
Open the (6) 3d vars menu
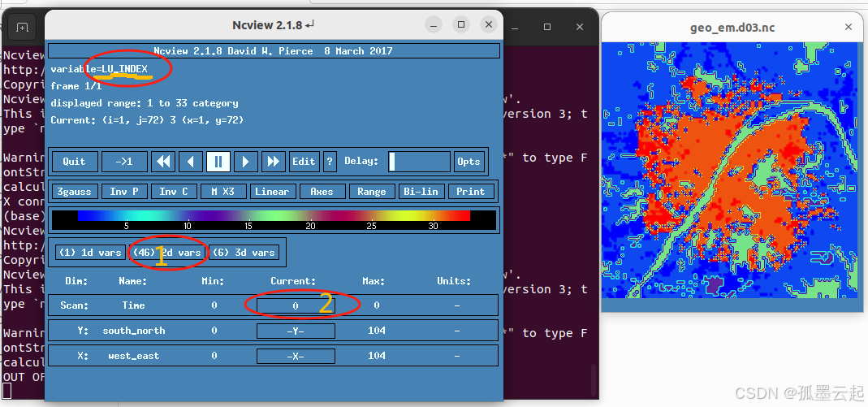tap(244, 253)
